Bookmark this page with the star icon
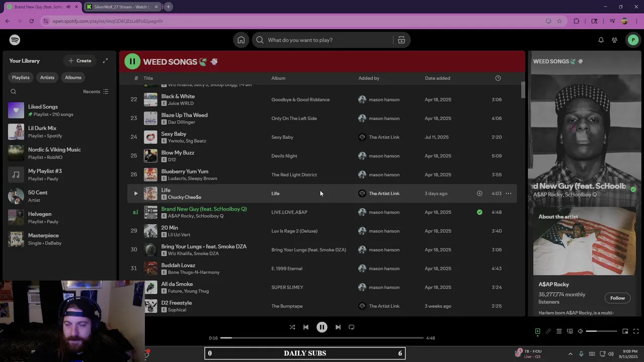 click(x=559, y=21)
